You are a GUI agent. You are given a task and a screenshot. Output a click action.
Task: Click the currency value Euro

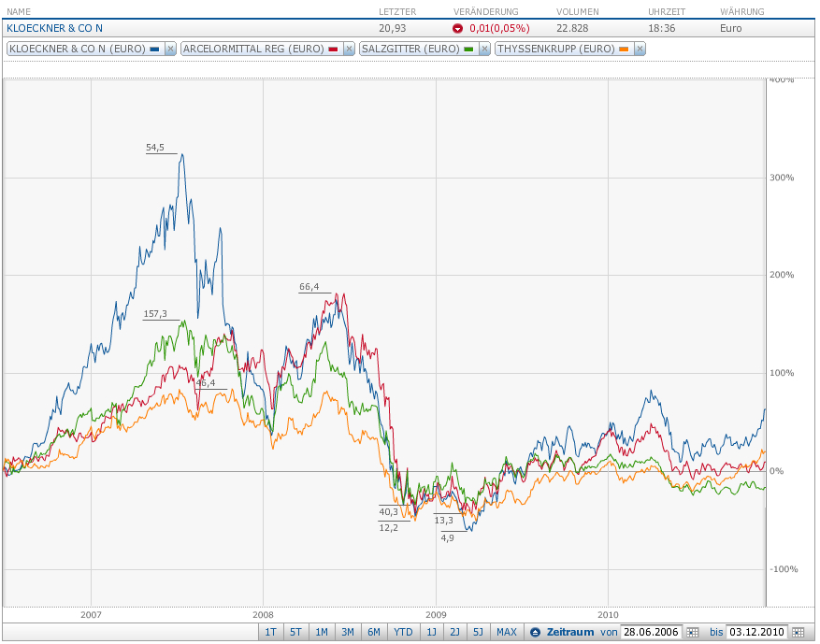click(x=730, y=29)
